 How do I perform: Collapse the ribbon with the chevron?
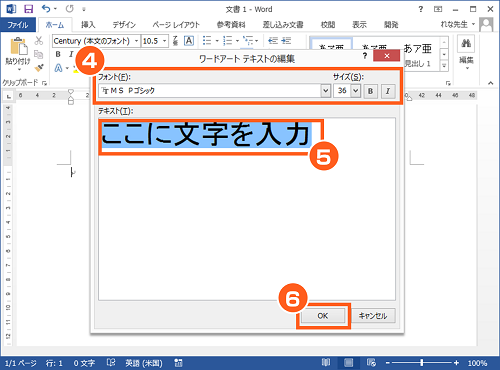[490, 83]
